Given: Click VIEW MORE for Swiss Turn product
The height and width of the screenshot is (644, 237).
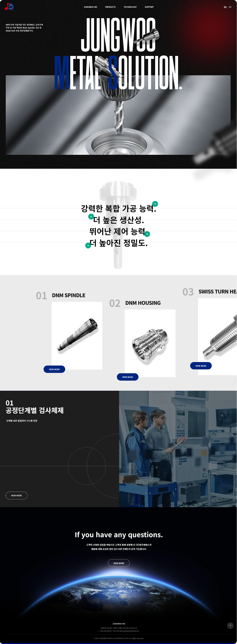Looking at the screenshot, I should click(x=201, y=366).
